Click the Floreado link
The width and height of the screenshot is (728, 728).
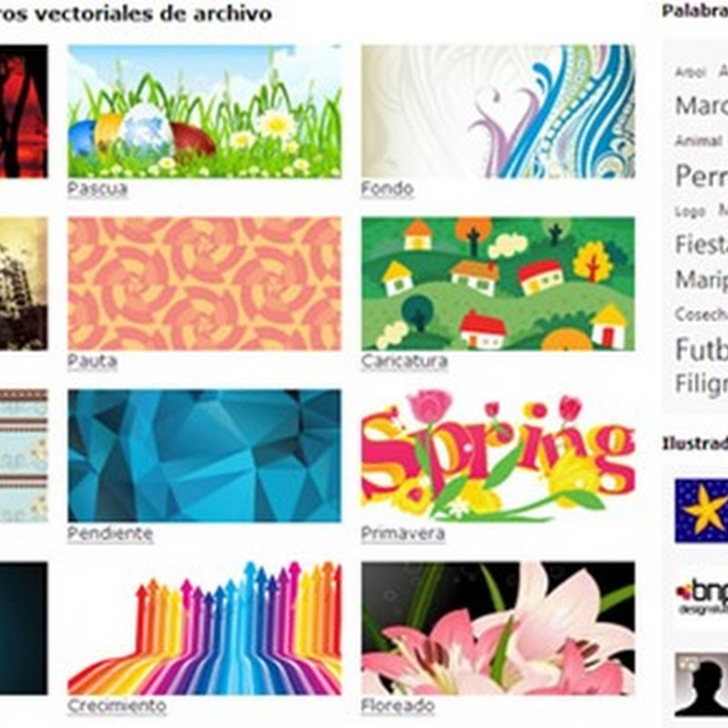point(398,706)
